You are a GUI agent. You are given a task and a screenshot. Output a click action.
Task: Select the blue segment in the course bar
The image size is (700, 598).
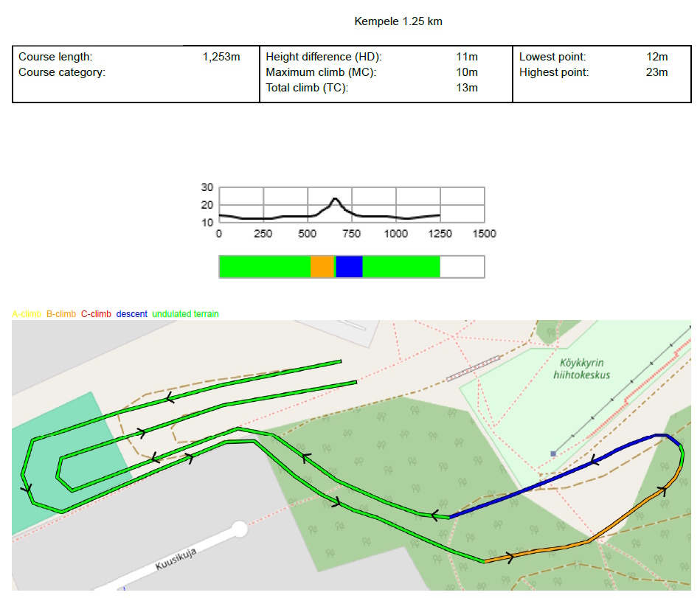coord(350,267)
